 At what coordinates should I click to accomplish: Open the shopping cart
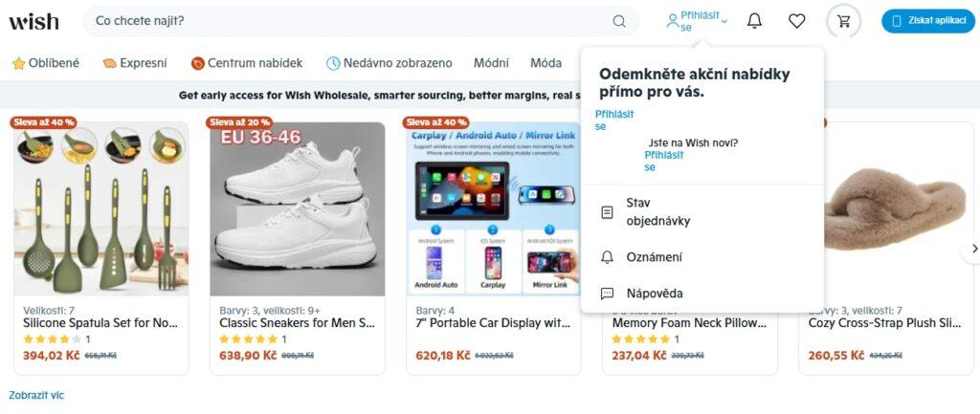[x=843, y=21]
